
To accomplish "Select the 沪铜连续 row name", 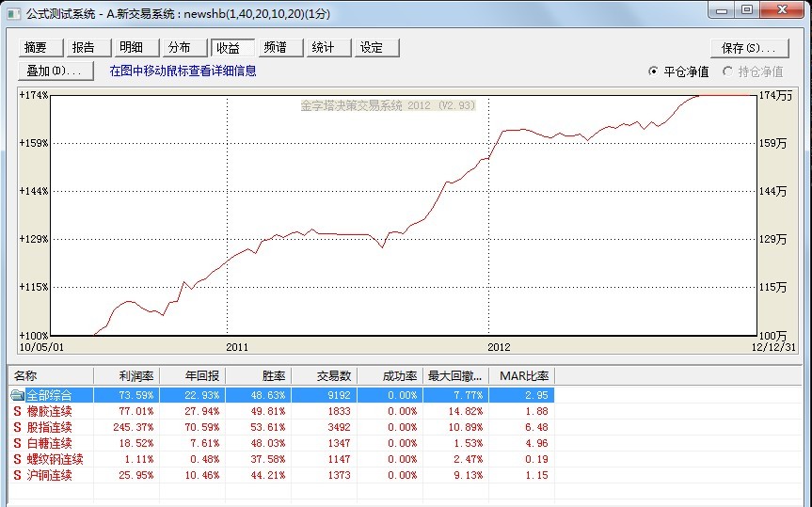I will (x=49, y=475).
